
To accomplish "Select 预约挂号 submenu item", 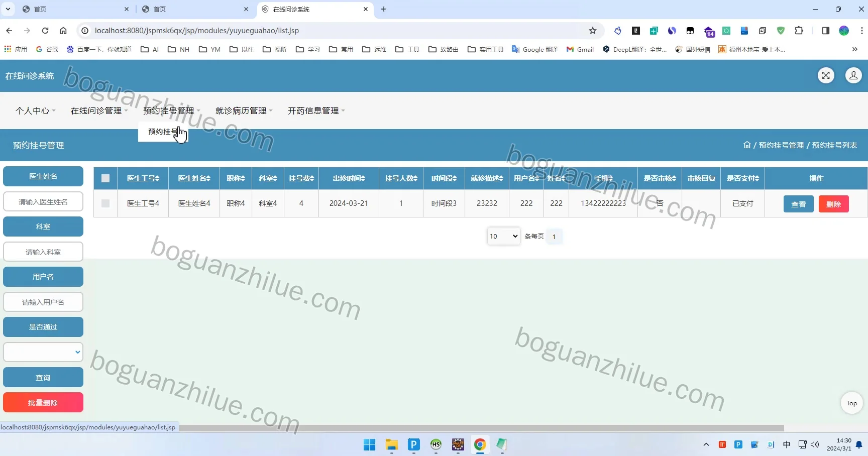I will pos(163,132).
